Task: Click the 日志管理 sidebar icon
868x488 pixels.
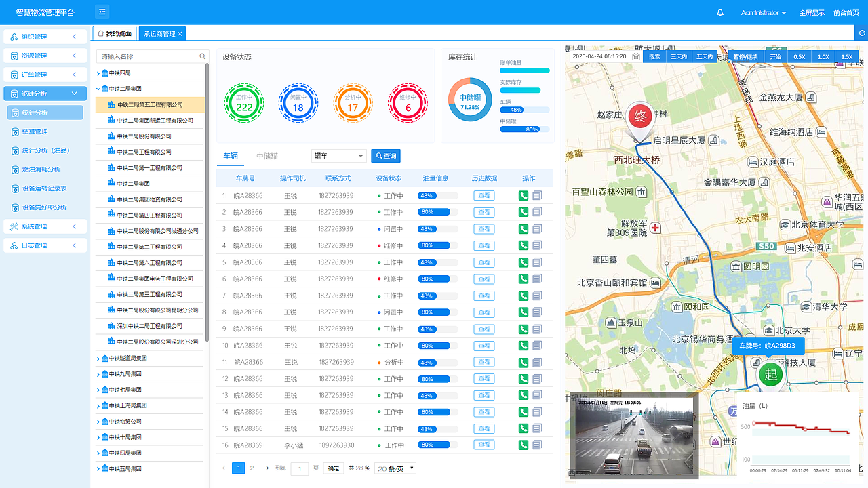Action: [14, 245]
